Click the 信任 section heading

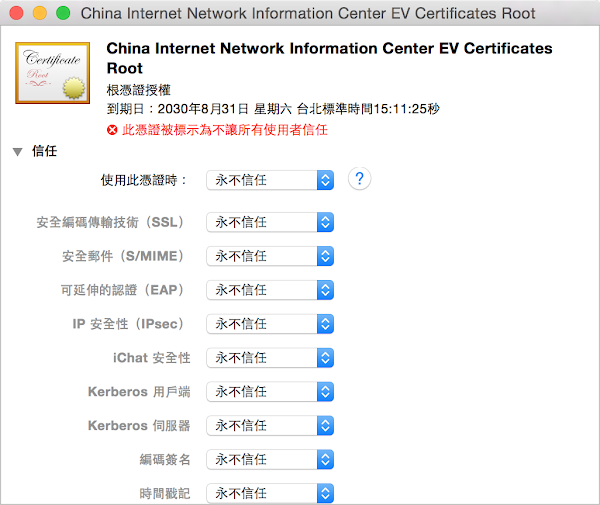pos(44,151)
